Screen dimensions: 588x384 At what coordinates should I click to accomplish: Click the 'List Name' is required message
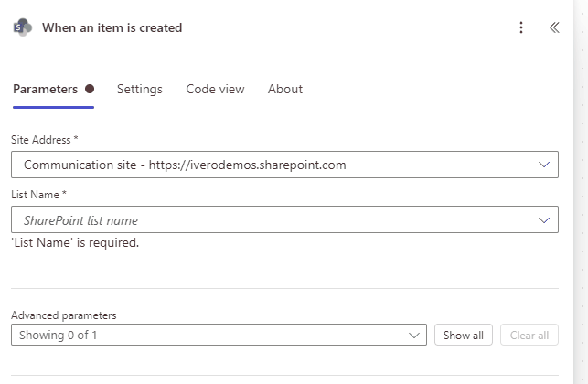click(x=75, y=243)
